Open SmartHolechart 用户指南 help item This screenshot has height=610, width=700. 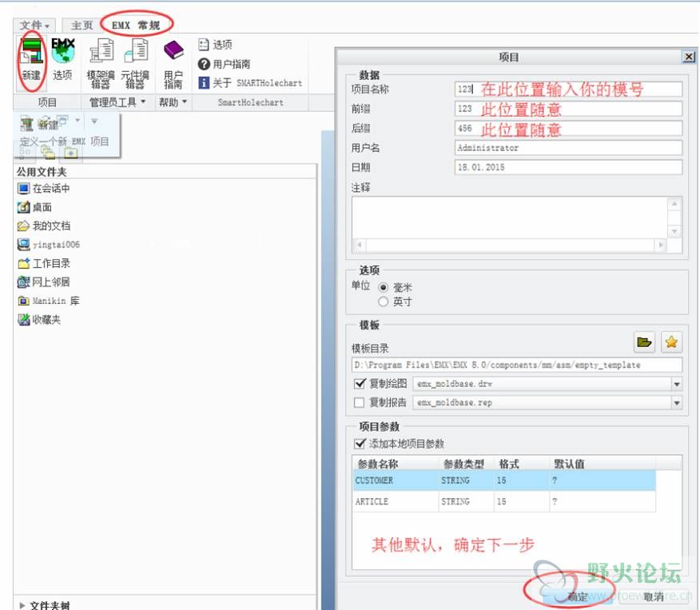click(224, 64)
